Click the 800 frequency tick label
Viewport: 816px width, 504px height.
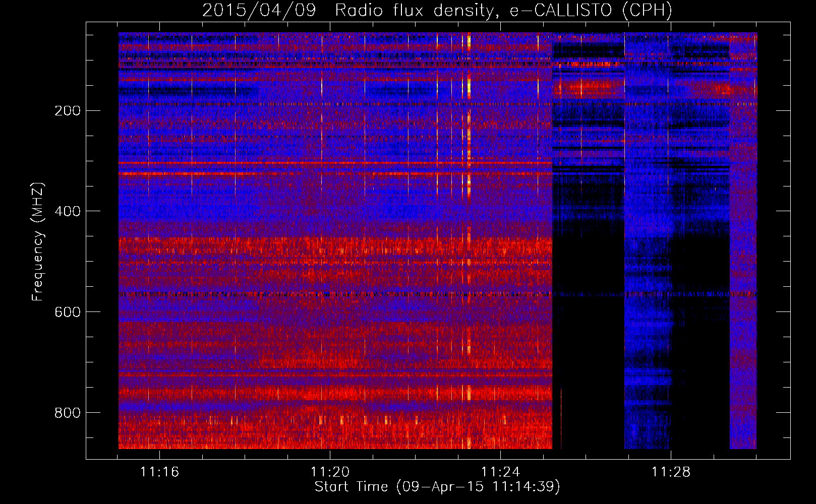68,413
